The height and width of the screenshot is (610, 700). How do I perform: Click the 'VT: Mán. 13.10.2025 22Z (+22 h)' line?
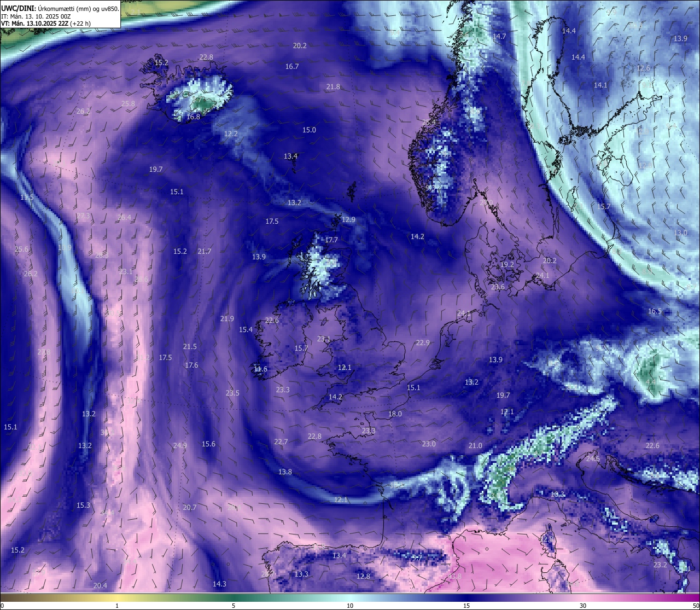(46, 24)
